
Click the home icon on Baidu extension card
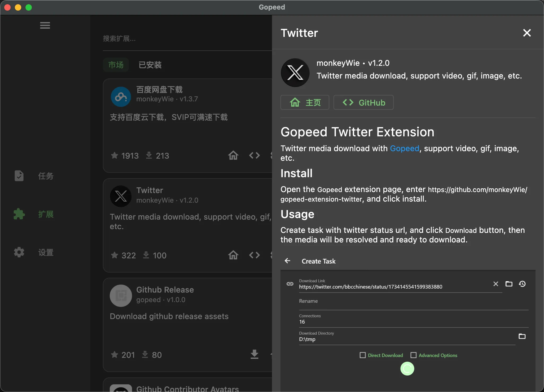coord(233,155)
